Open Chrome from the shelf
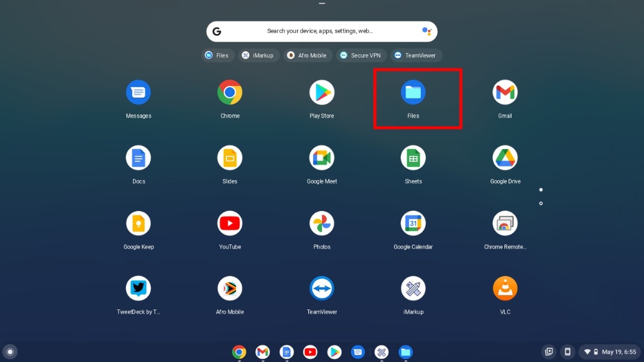Viewport: 644px width, 362px height. coord(239,352)
